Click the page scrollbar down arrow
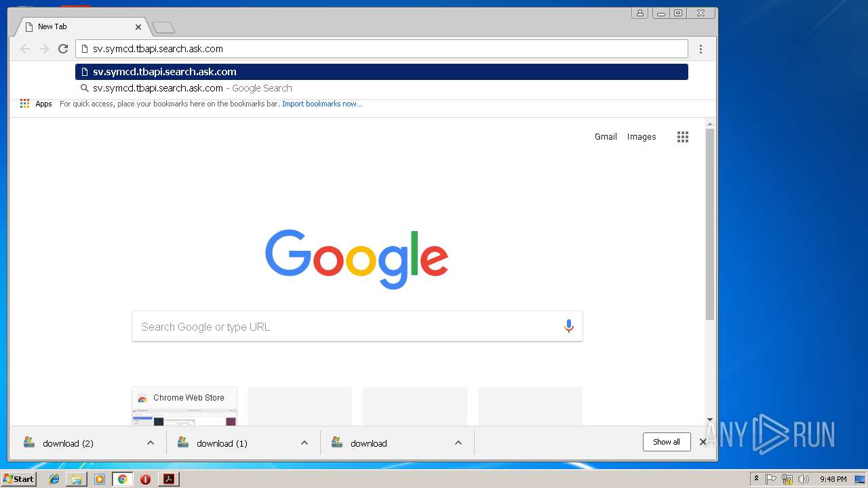This screenshot has width=868, height=488. [710, 420]
